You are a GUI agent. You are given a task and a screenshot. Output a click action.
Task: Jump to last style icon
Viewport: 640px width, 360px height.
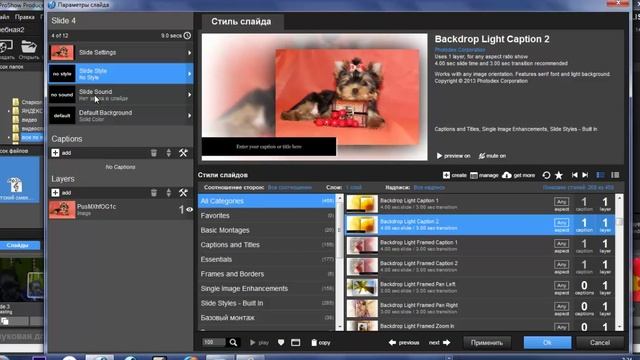585,175
